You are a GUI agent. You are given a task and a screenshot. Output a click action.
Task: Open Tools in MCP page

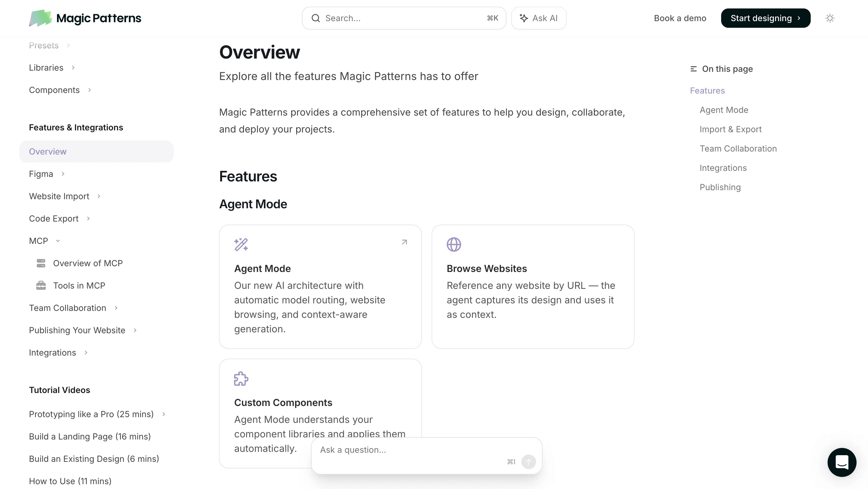[79, 285]
